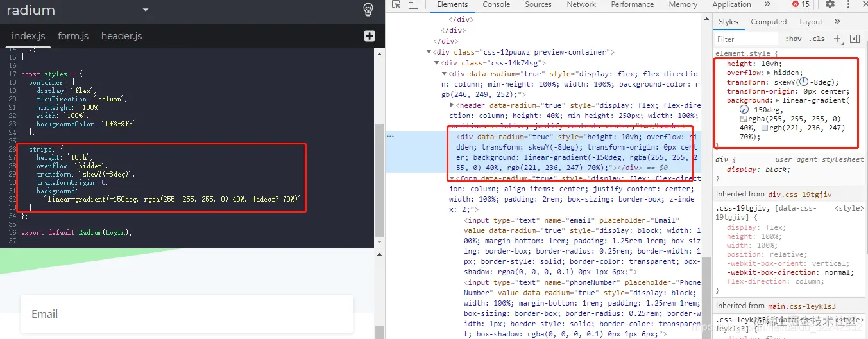Switch to the Computed sidebar tab
This screenshot has width=868, height=339.
pos(769,22)
